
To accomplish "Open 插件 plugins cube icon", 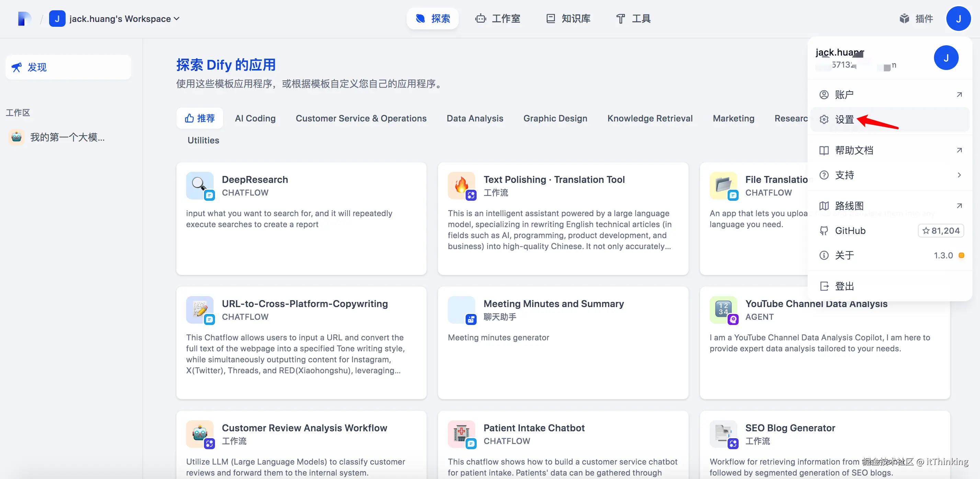I will pos(904,19).
